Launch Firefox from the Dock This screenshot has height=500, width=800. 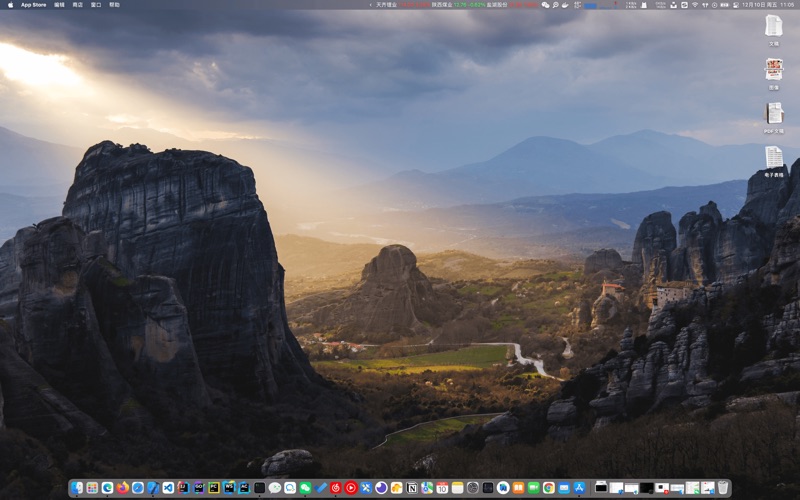coord(123,488)
